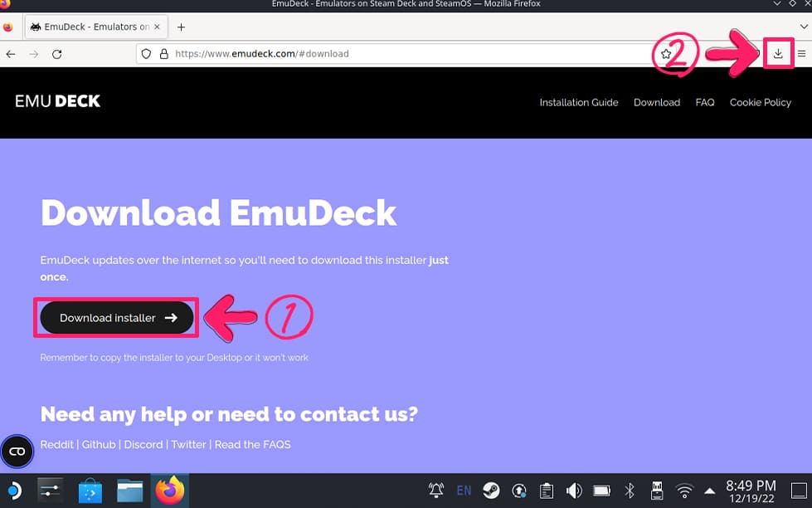The height and width of the screenshot is (508, 812).
Task: Open the Cookie Policy nav link
Action: [x=761, y=103]
